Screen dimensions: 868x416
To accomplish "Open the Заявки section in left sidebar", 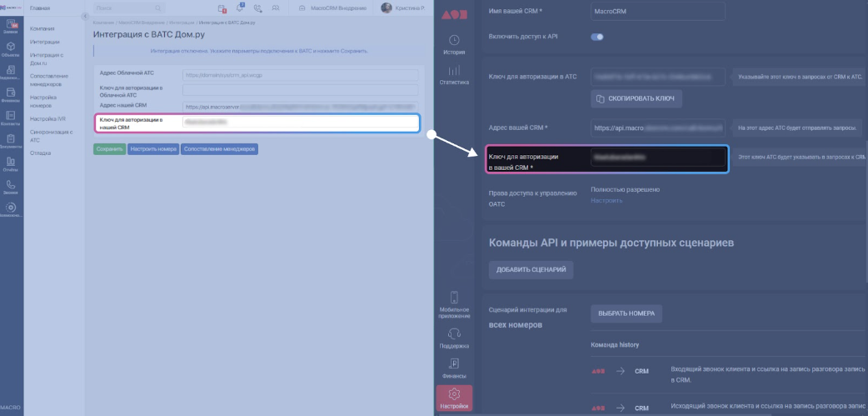I will (x=11, y=28).
